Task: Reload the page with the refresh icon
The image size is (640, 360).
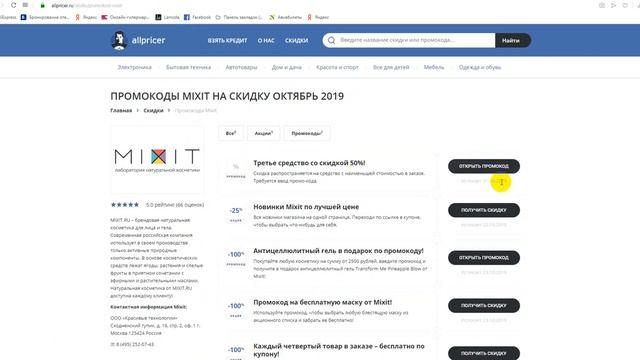Action: [x=13, y=5]
